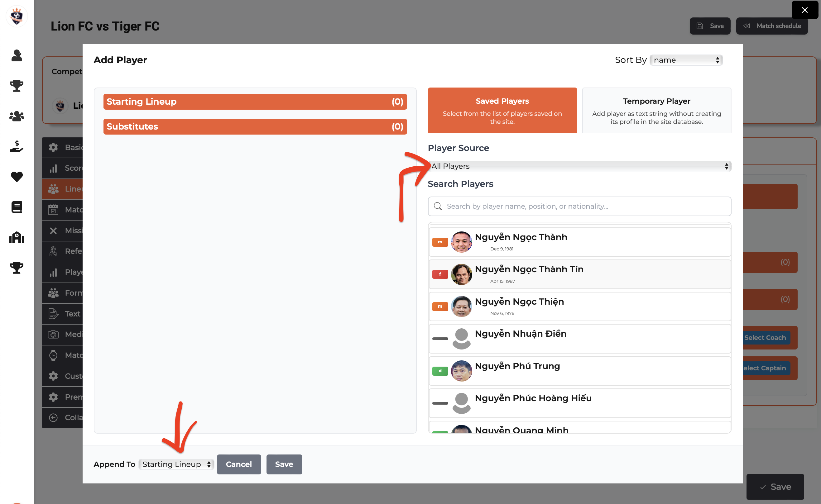Select the Saved Players tab
The height and width of the screenshot is (504, 821).
click(x=502, y=110)
